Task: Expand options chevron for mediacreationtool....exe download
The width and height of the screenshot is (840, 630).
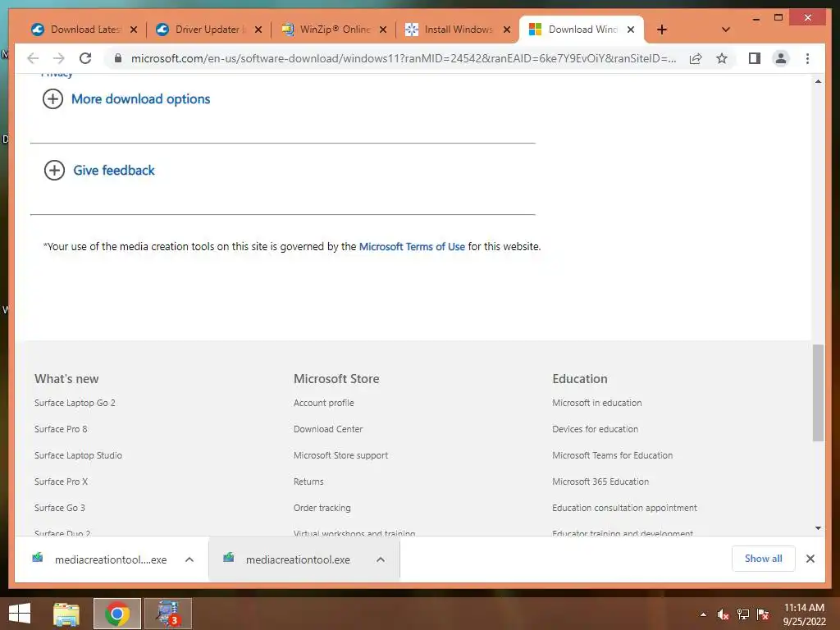Action: point(189,559)
